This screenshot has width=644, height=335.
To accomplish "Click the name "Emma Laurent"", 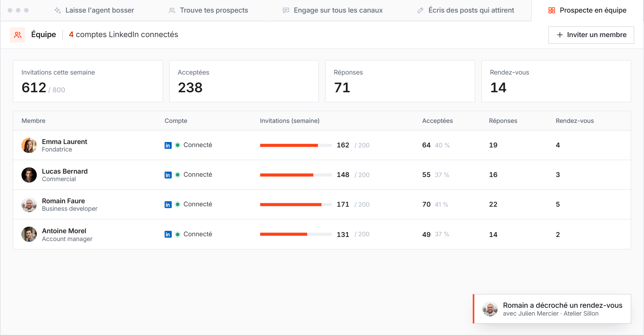I will [x=64, y=142].
